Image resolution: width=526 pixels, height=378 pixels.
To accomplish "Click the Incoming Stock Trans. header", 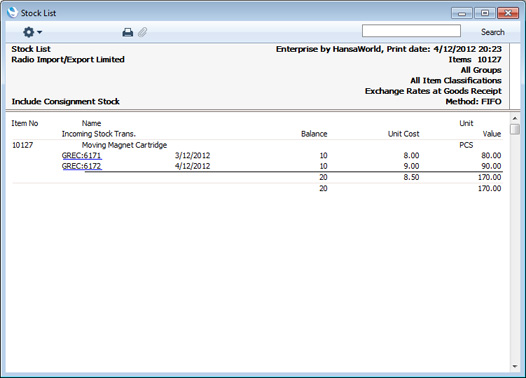I will (x=99, y=134).
